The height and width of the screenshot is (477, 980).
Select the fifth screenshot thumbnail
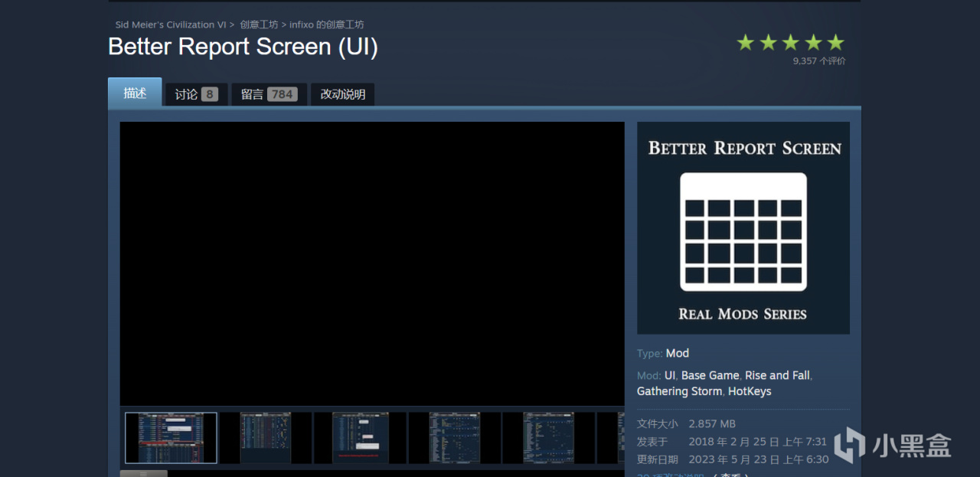(548, 438)
